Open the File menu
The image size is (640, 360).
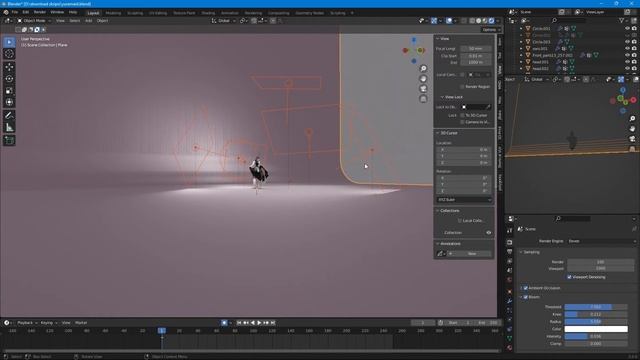point(15,12)
